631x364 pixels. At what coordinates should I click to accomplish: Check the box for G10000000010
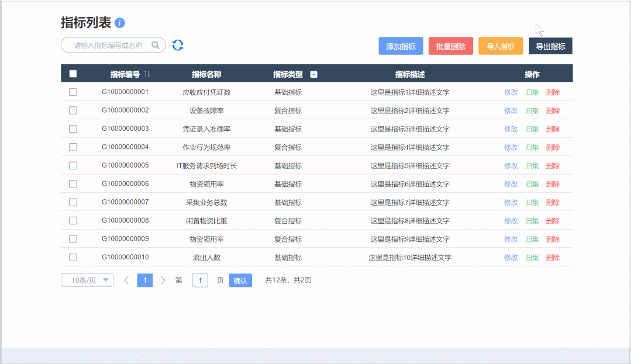click(x=73, y=258)
